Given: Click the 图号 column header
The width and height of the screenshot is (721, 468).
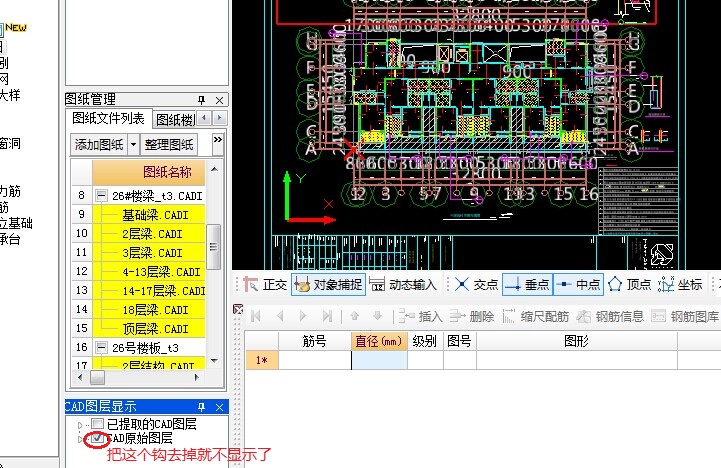Looking at the screenshot, I should 459,341.
